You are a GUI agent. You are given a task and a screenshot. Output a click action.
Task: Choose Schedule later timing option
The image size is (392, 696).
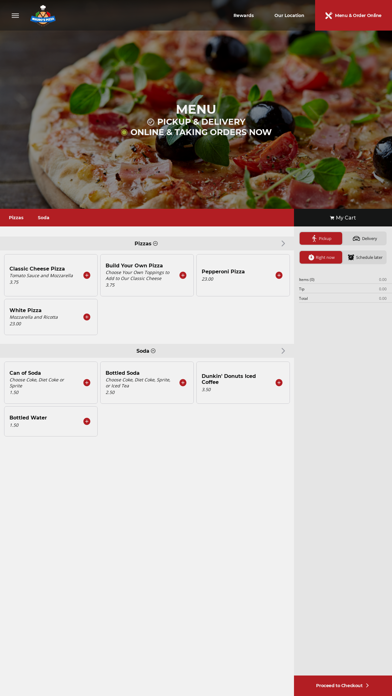click(364, 257)
